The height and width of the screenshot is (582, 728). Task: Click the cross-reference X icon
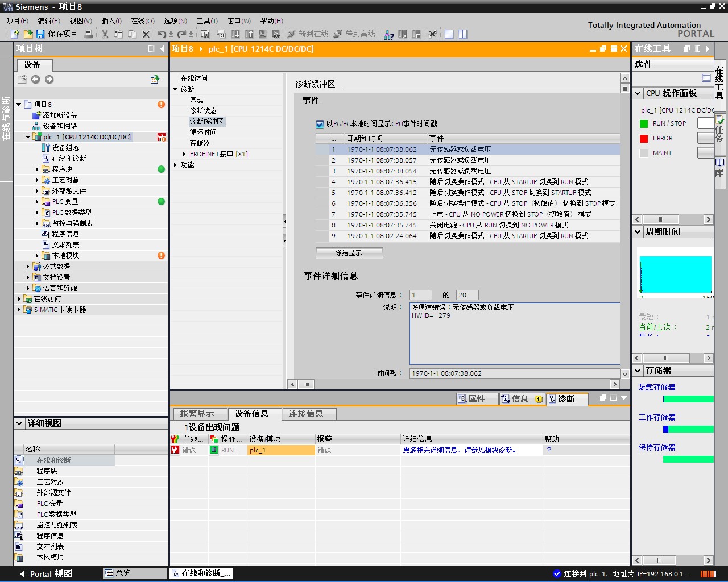(432, 34)
